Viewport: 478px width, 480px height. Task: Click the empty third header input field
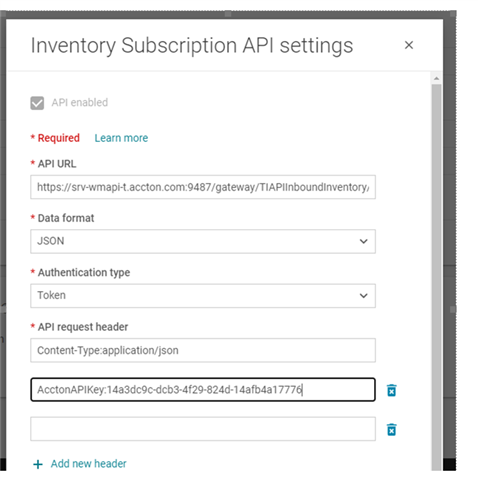(x=203, y=429)
